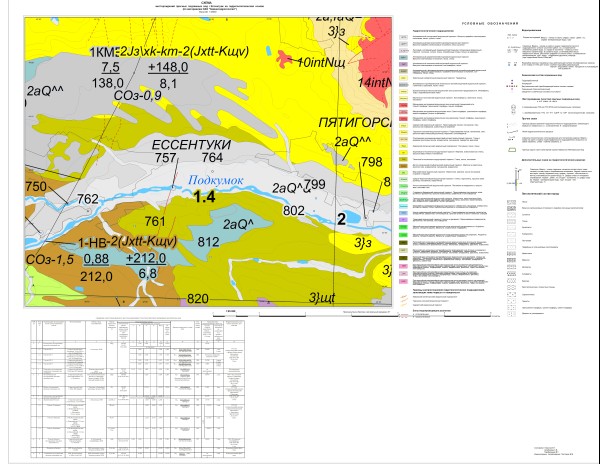Select the elevation value 757
The height and width of the screenshot is (464, 600).
coord(165,158)
